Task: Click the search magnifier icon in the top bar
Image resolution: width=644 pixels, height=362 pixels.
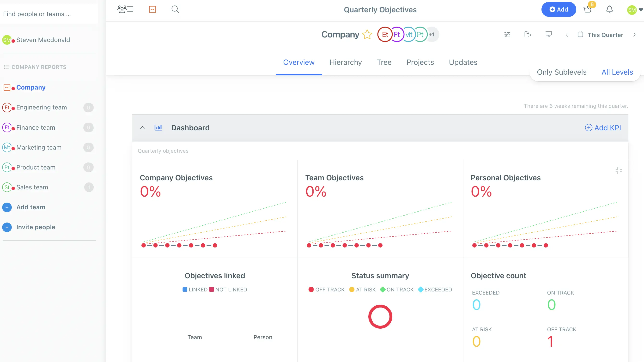Action: click(x=175, y=10)
